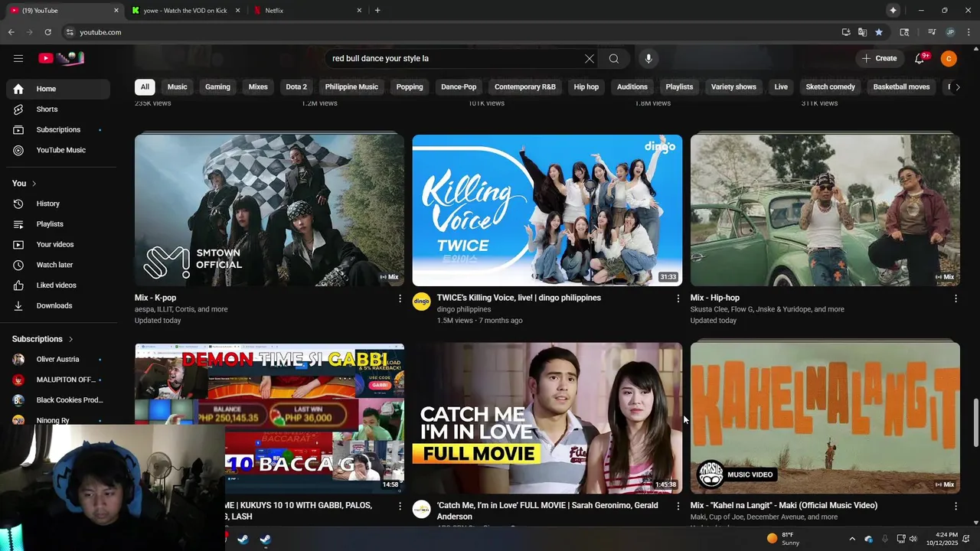Select the Gaming chip

[x=217, y=86]
